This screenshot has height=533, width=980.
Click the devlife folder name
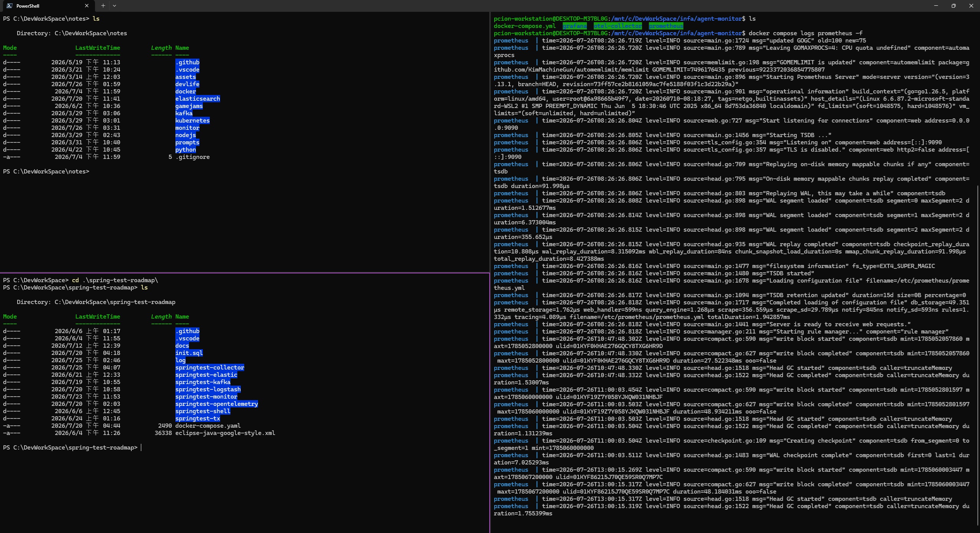187,84
